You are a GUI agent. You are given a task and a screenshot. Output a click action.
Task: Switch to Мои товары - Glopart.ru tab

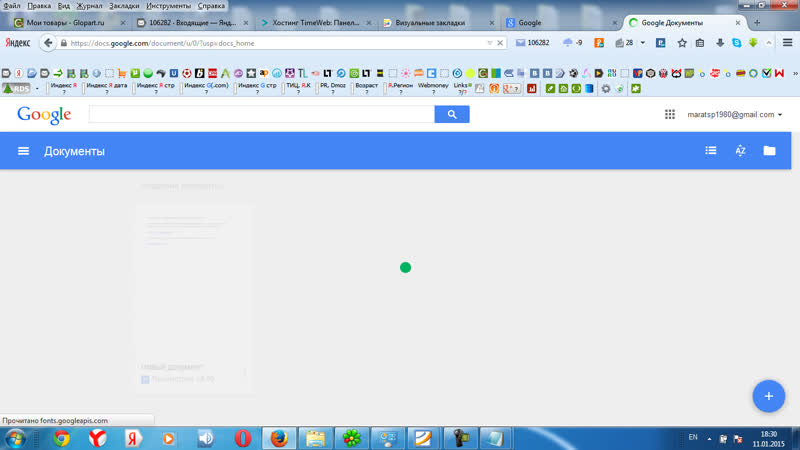(65, 23)
